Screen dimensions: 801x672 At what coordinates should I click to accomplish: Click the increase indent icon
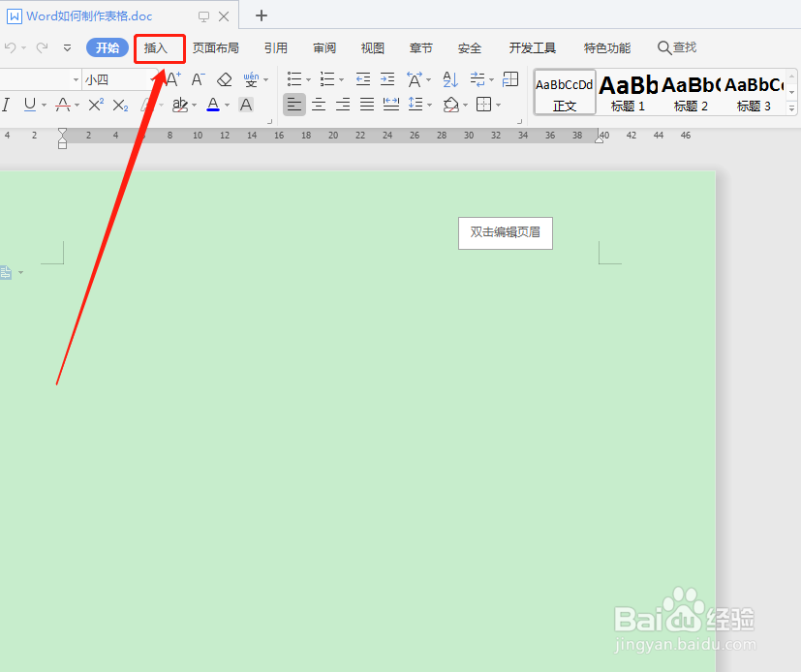[x=387, y=79]
